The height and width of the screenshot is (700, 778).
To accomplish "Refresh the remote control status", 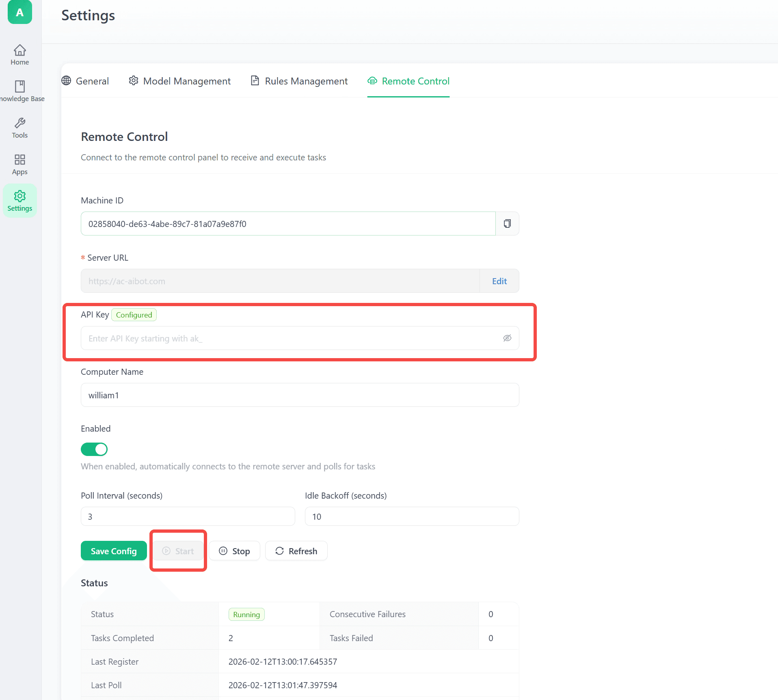I will [x=296, y=551].
